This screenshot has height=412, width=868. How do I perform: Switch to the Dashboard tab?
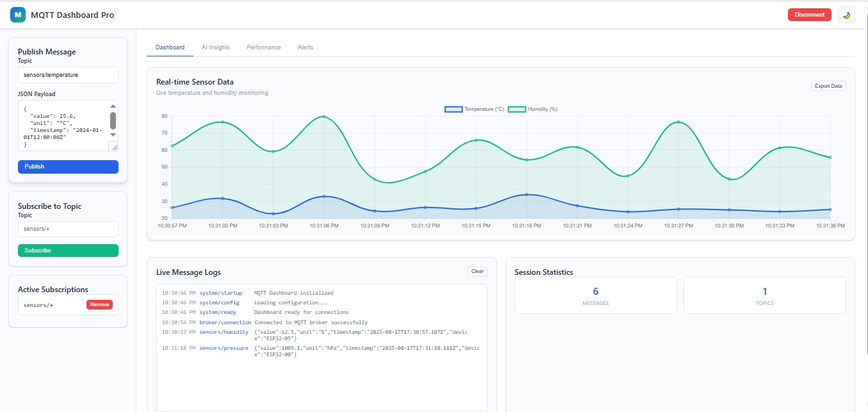(170, 47)
